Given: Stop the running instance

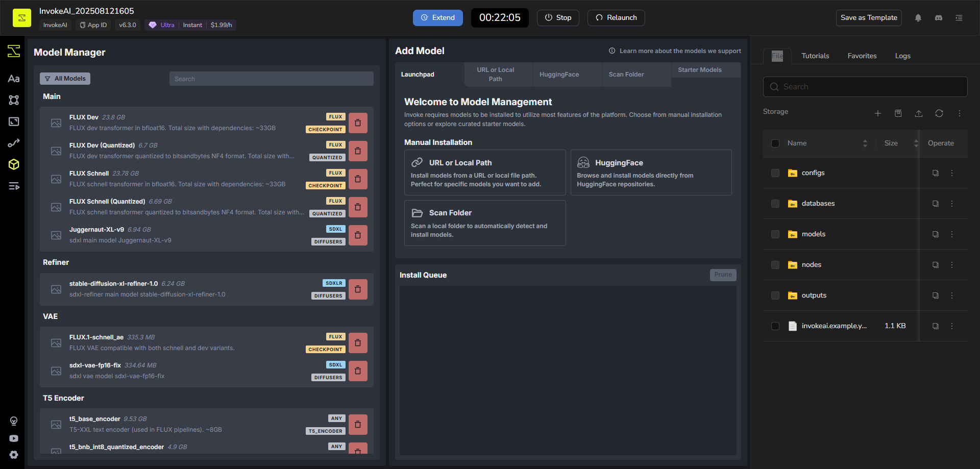Looking at the screenshot, I should click(558, 18).
